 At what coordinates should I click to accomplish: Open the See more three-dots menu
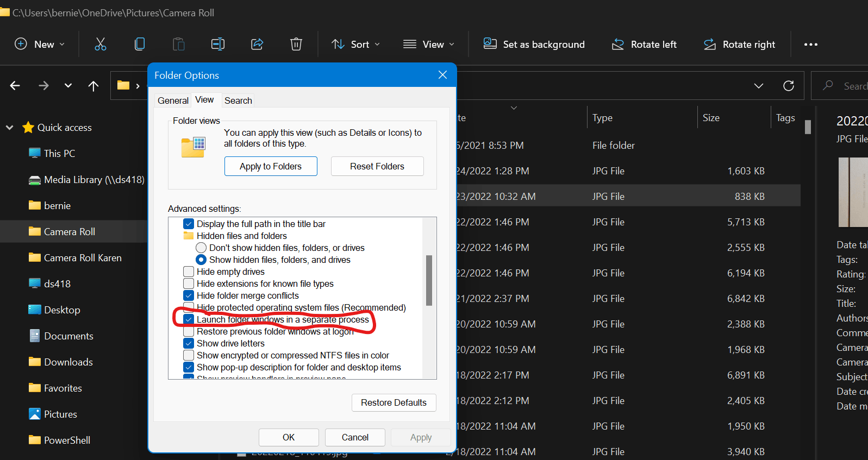811,45
